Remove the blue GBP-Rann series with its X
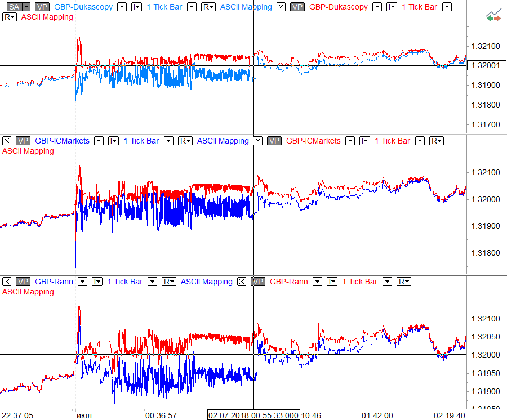Image resolution: width=507 pixels, height=420 pixels. pyautogui.click(x=7, y=282)
